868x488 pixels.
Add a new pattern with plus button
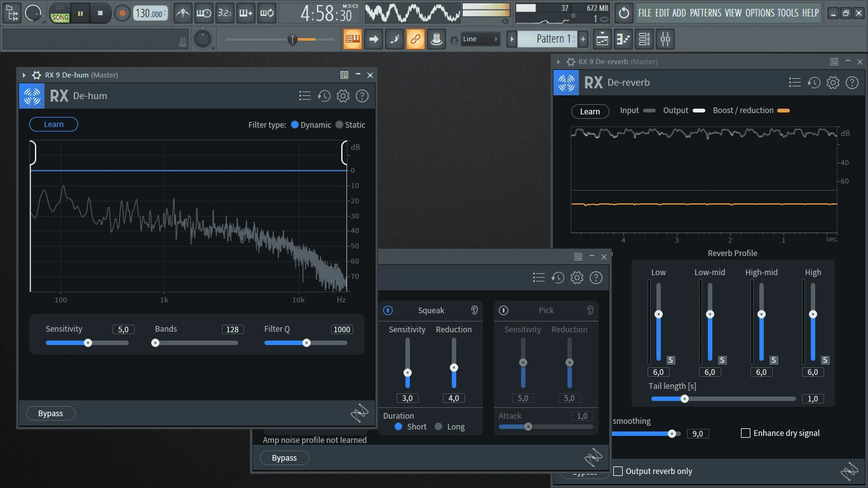pyautogui.click(x=583, y=39)
